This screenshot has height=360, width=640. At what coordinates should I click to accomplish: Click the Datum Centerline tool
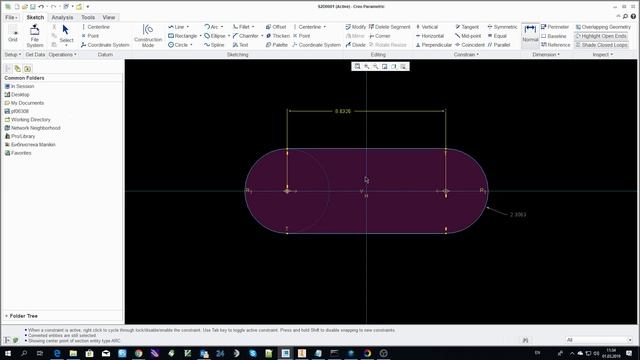coord(96,27)
